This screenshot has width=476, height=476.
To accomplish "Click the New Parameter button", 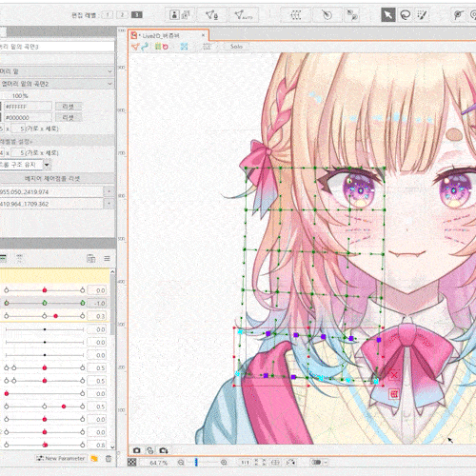I will click(61, 458).
